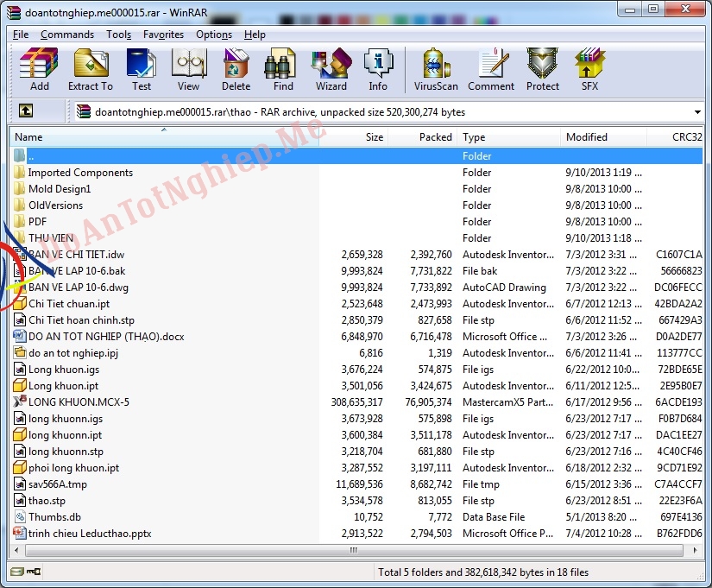This screenshot has width=712, height=588.
Task: Select the trinh chieu Leducthao.pptx icon
Action: pyautogui.click(x=20, y=533)
